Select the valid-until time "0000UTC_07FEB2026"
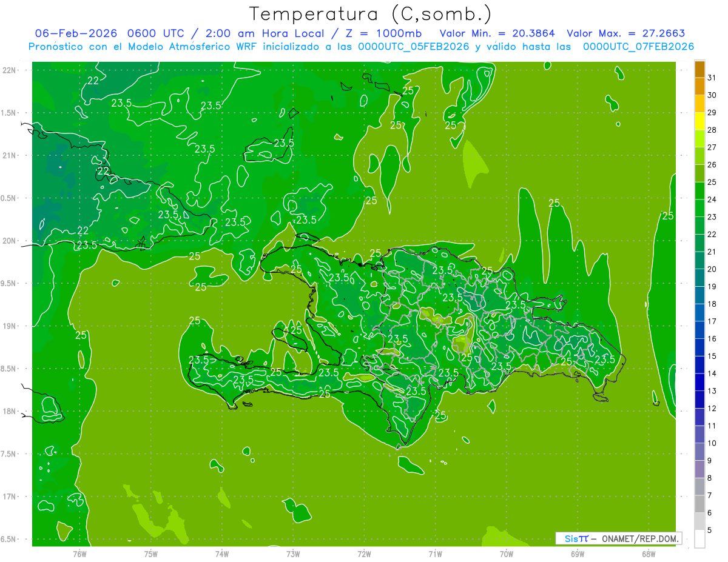The height and width of the screenshot is (562, 728). [638, 47]
